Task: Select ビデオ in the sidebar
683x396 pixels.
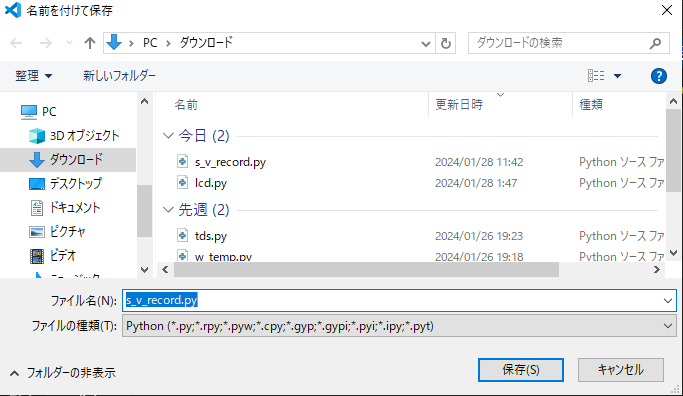Action: point(63,255)
